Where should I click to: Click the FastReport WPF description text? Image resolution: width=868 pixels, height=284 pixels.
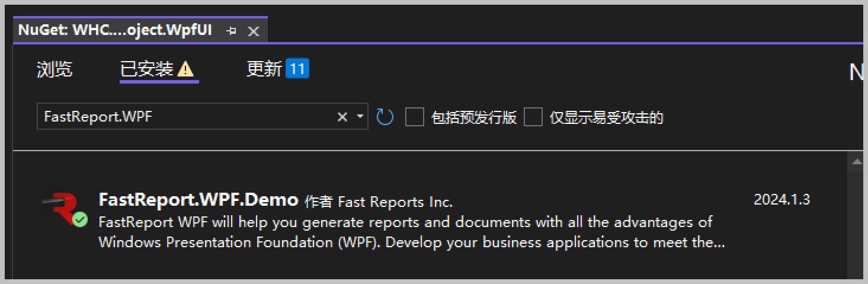[412, 232]
